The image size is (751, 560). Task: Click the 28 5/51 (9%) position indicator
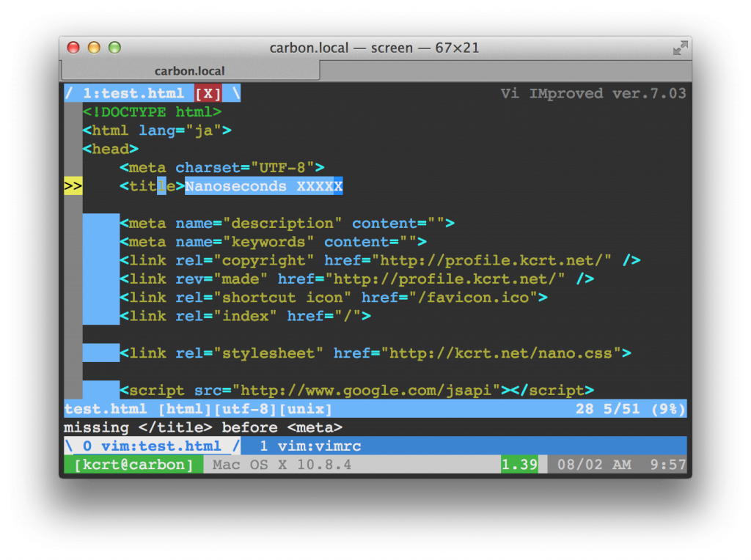630,409
